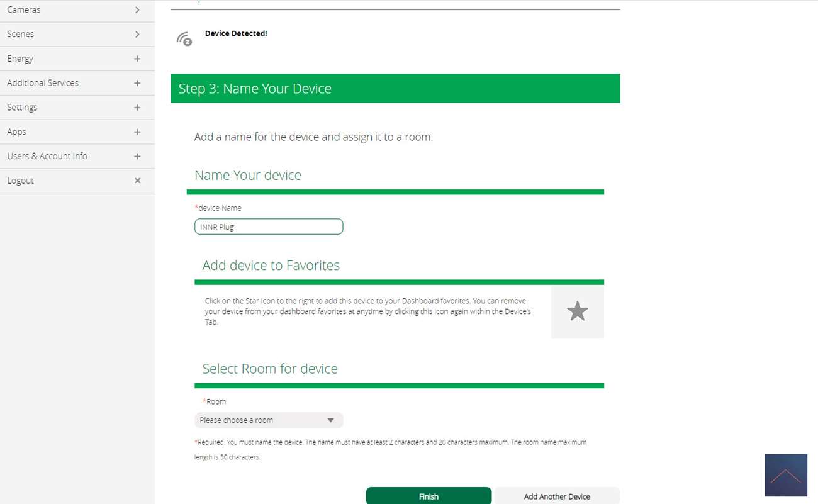The image size is (818, 504).
Task: Open the 'Please choose a room' dropdown
Action: 269,420
